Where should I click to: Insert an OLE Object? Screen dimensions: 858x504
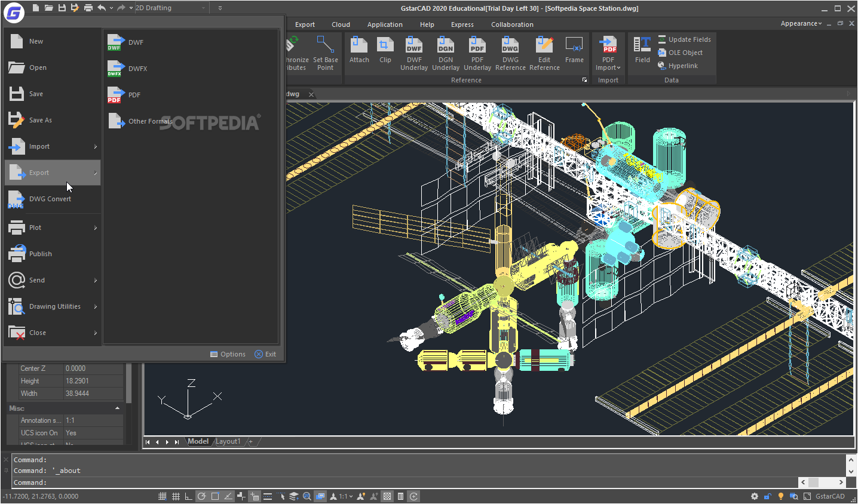(681, 53)
